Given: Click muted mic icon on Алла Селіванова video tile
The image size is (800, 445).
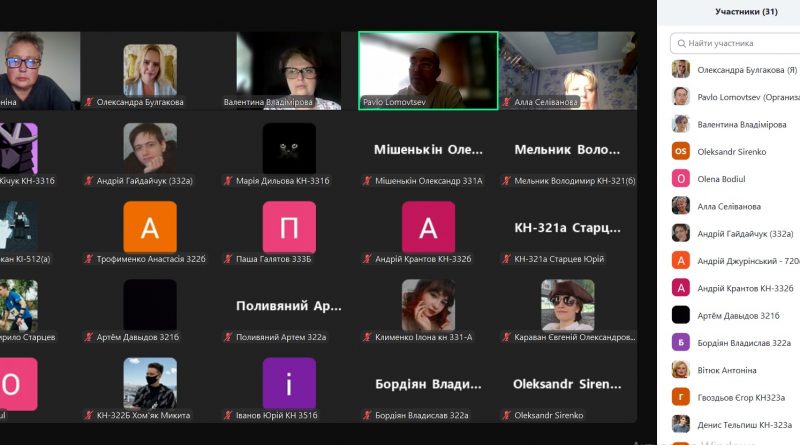Looking at the screenshot, I should tap(507, 102).
